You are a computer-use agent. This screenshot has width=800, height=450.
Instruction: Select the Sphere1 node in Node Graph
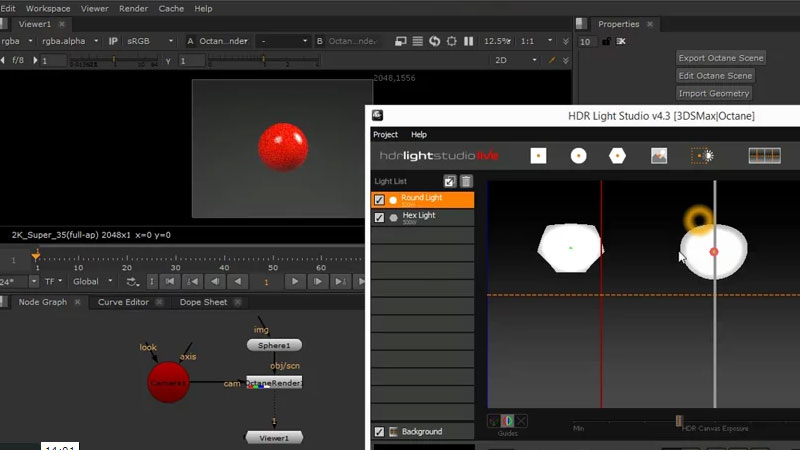[274, 345]
